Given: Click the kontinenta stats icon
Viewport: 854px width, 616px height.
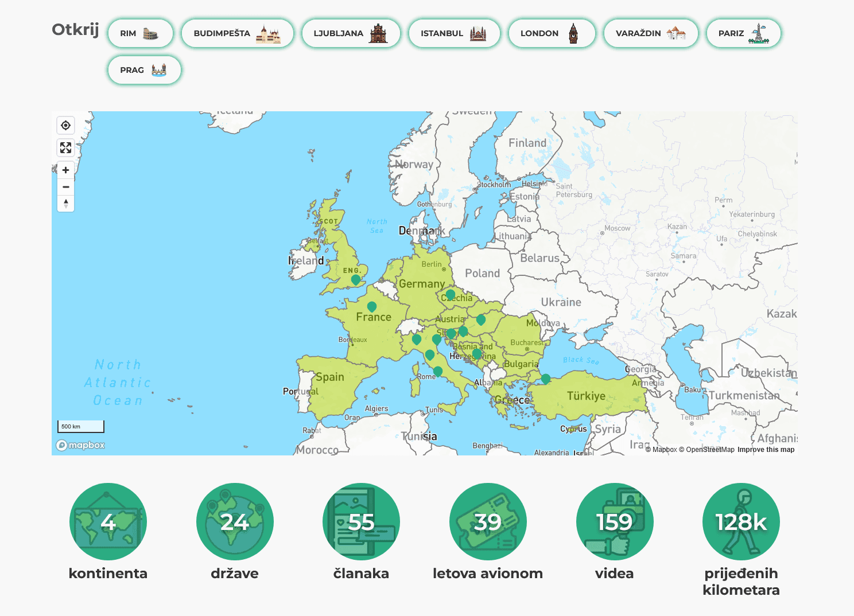Looking at the screenshot, I should (108, 521).
